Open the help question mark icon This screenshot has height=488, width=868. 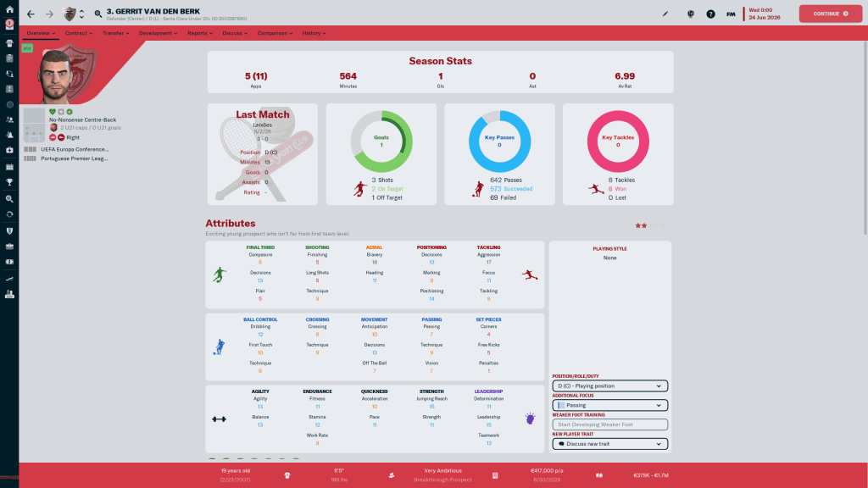[710, 14]
